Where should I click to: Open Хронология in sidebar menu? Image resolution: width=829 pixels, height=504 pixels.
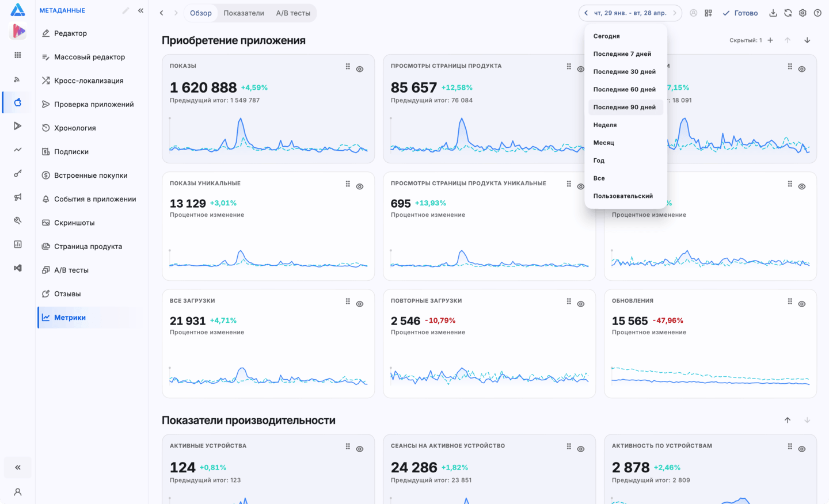[x=89, y=128]
